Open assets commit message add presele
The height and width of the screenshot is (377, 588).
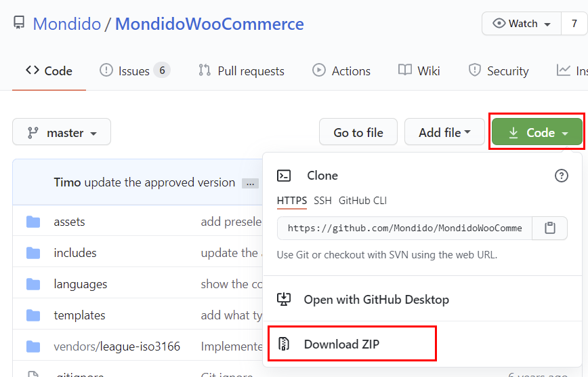[232, 222]
